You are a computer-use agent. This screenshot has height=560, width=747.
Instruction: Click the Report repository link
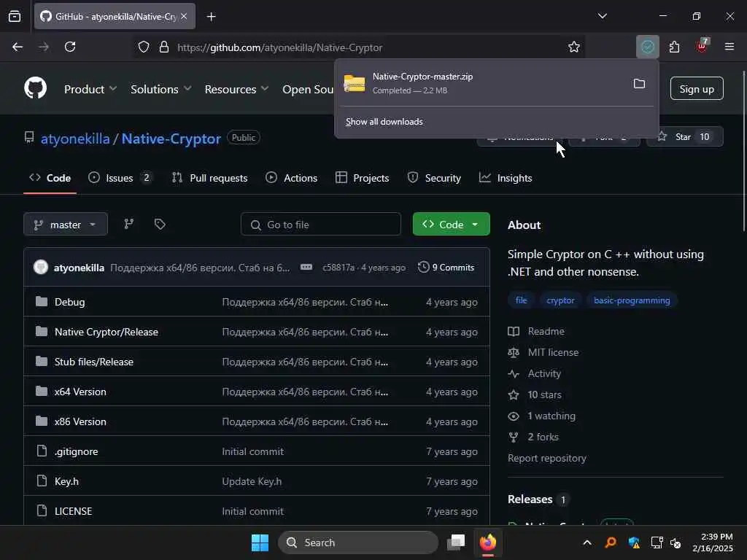tap(547, 458)
